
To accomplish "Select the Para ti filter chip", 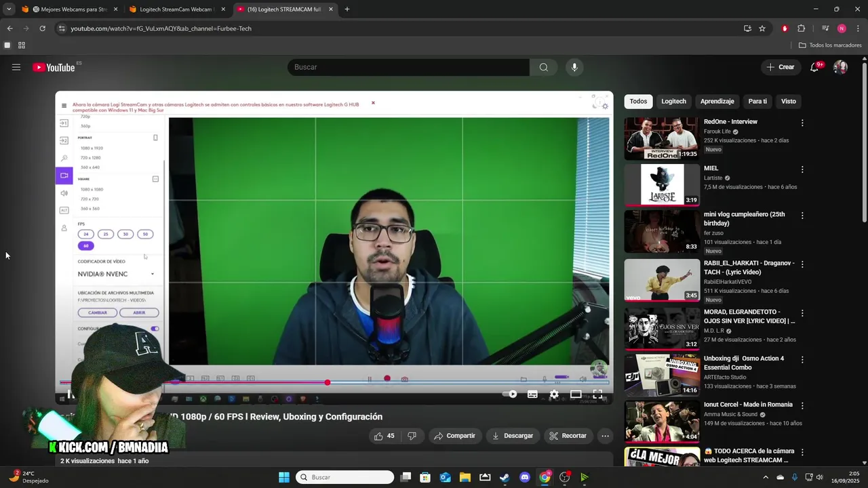I will pyautogui.click(x=757, y=101).
